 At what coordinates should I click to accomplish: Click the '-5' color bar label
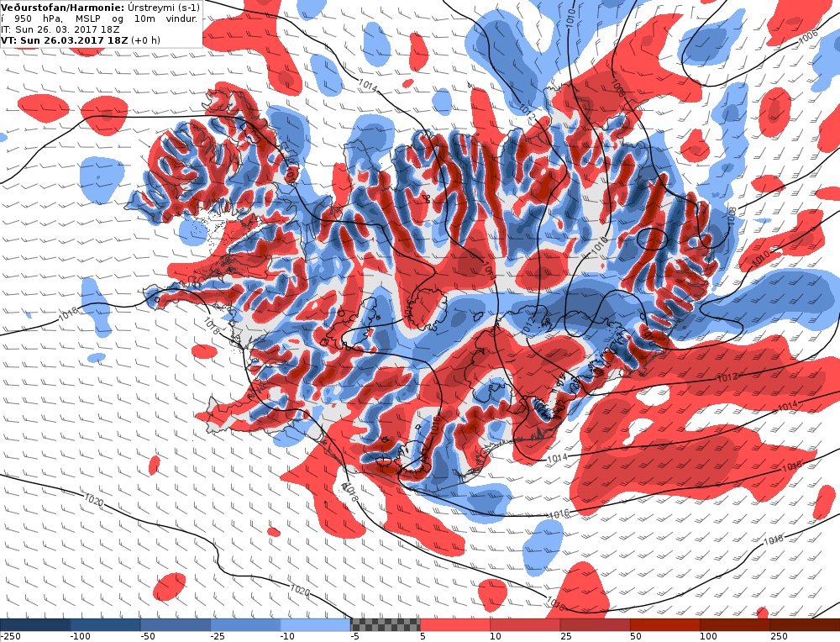click(354, 637)
